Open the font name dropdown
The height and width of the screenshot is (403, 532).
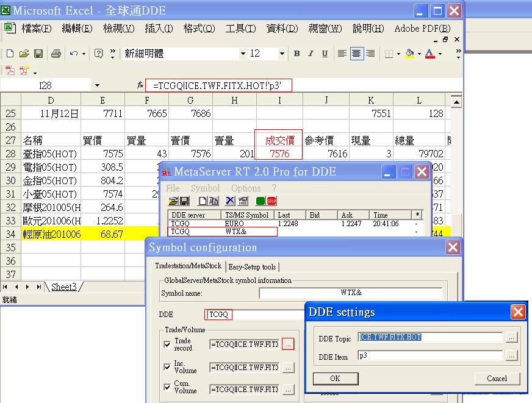click(243, 54)
